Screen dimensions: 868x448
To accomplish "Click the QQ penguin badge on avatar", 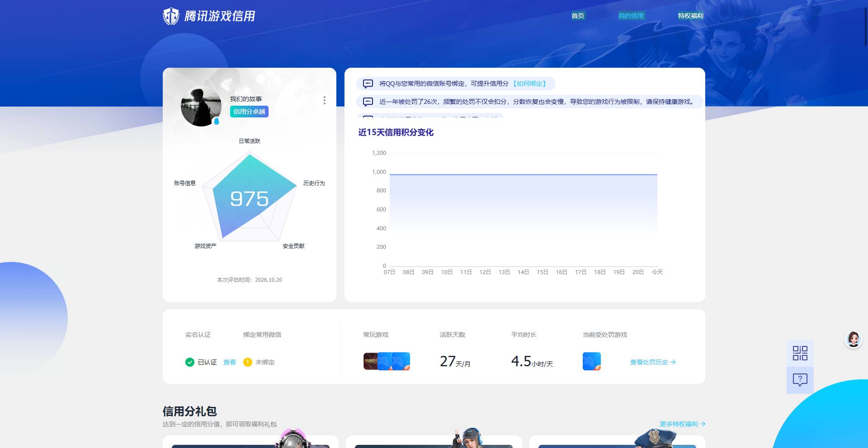I will point(217,121).
